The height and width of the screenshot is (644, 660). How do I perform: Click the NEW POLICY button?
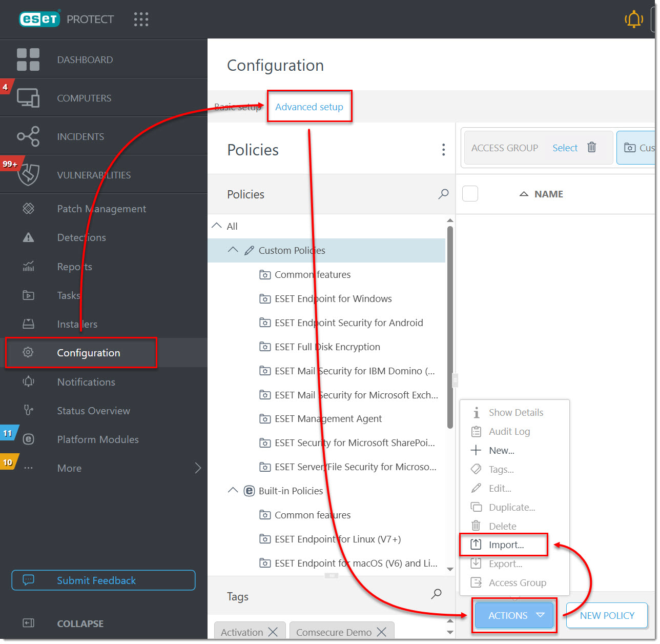[607, 615]
